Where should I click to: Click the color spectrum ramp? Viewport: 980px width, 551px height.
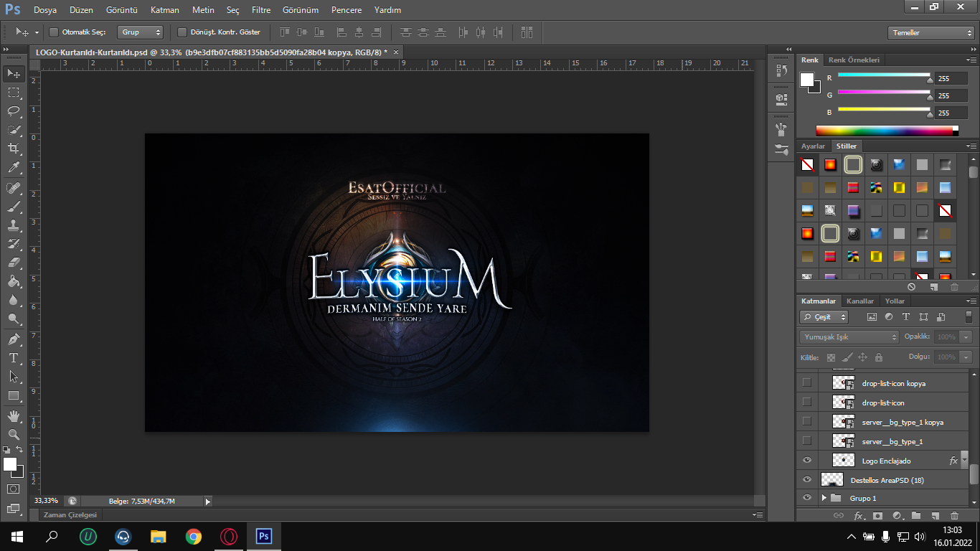click(x=887, y=131)
